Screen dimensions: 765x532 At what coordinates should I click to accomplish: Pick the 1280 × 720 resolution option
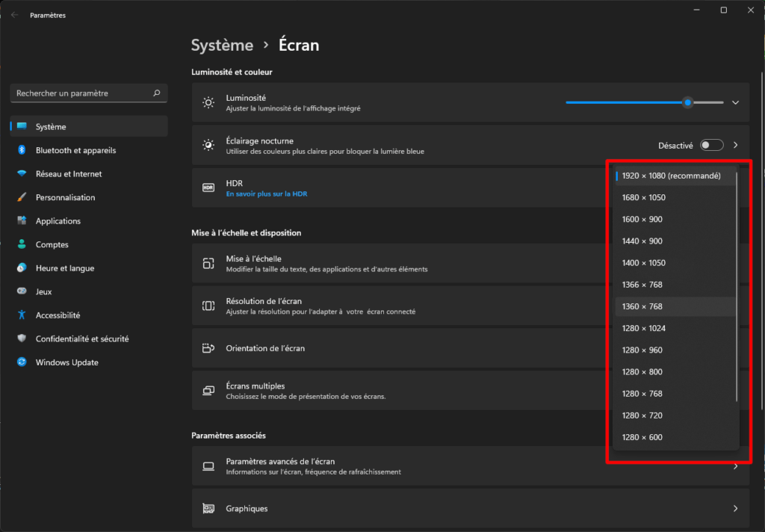(x=642, y=415)
